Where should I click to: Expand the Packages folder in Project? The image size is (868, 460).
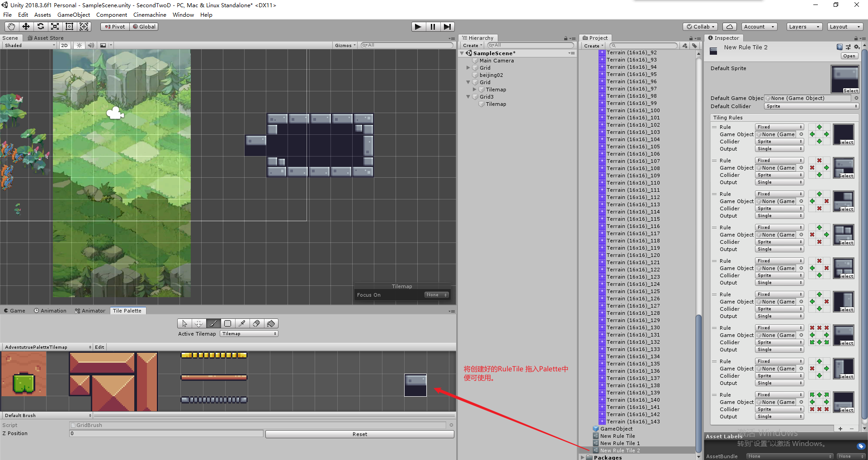pyautogui.click(x=583, y=457)
